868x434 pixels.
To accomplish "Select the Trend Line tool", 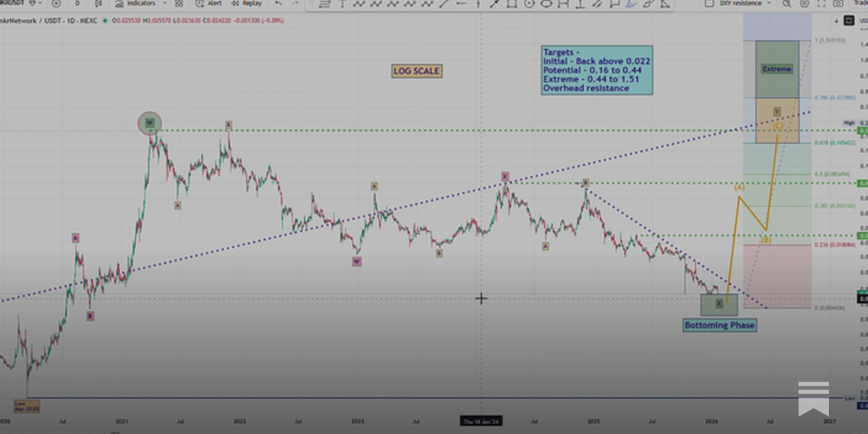I will 444,4.
